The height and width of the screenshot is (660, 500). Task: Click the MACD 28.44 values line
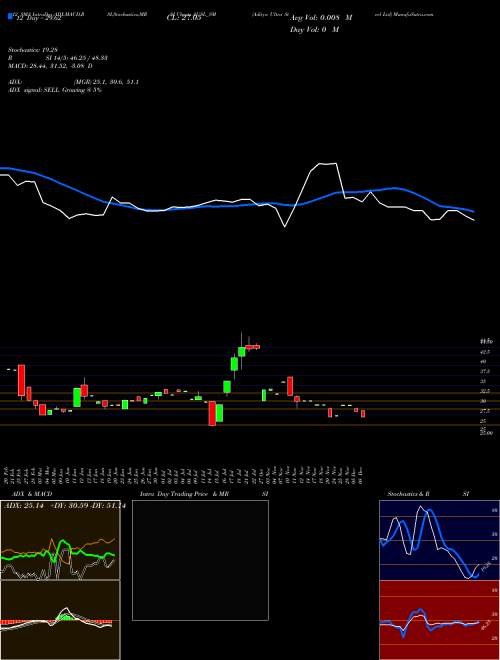tap(51, 66)
